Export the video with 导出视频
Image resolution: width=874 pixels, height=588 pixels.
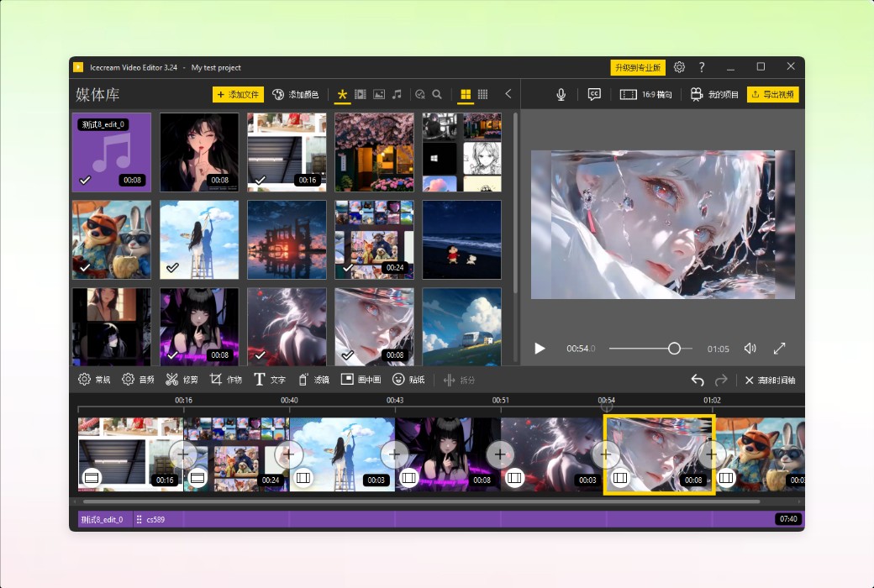[773, 94]
